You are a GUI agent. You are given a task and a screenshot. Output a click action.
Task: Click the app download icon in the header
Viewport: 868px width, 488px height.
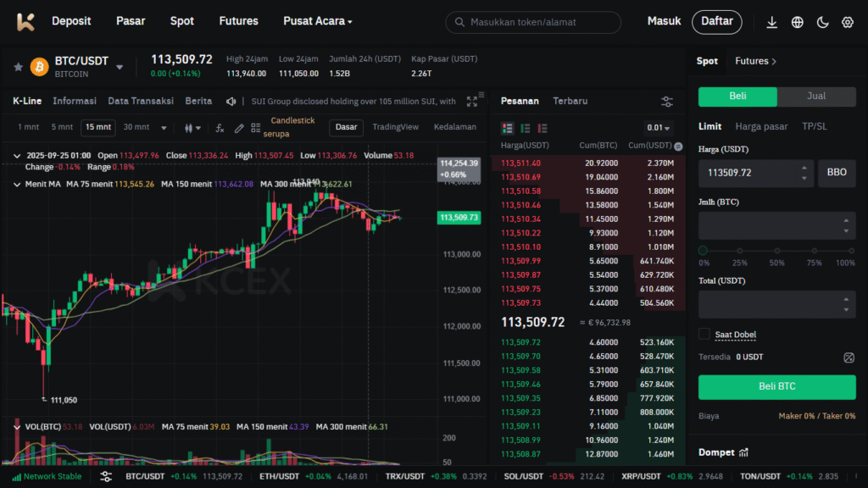[x=772, y=21]
